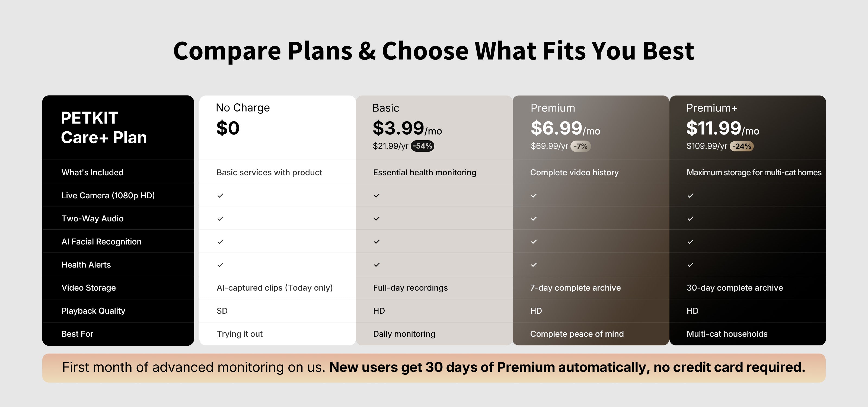Click the Premium plan Live Camera checkmark

(x=534, y=195)
